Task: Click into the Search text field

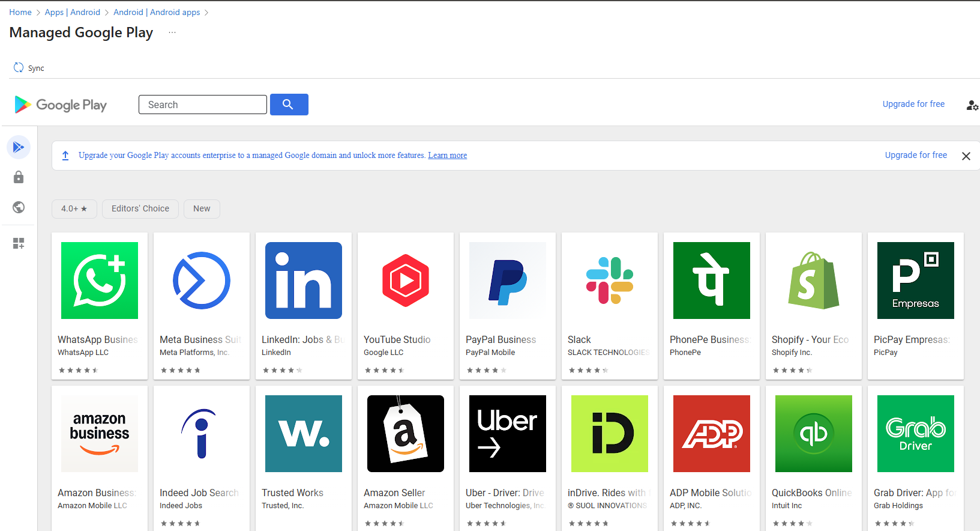Action: tap(203, 105)
